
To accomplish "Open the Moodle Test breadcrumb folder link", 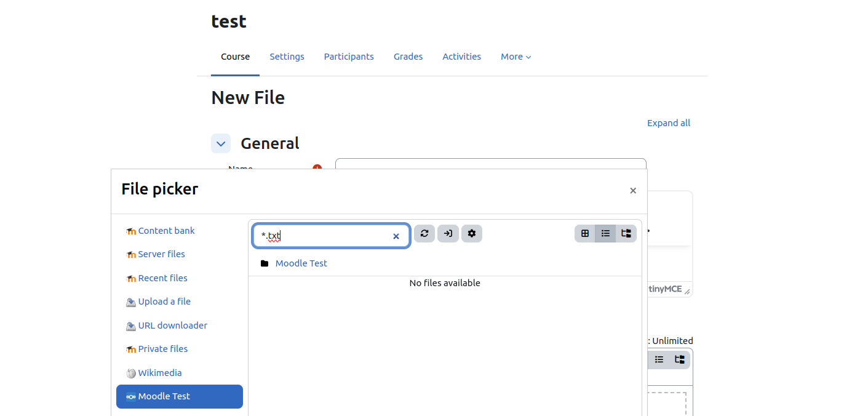I will coord(301,263).
